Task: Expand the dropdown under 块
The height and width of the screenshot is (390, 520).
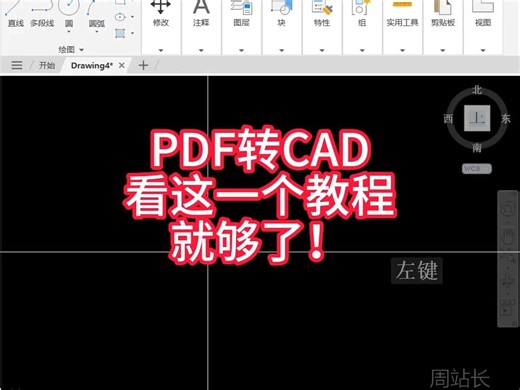Action: (x=282, y=50)
